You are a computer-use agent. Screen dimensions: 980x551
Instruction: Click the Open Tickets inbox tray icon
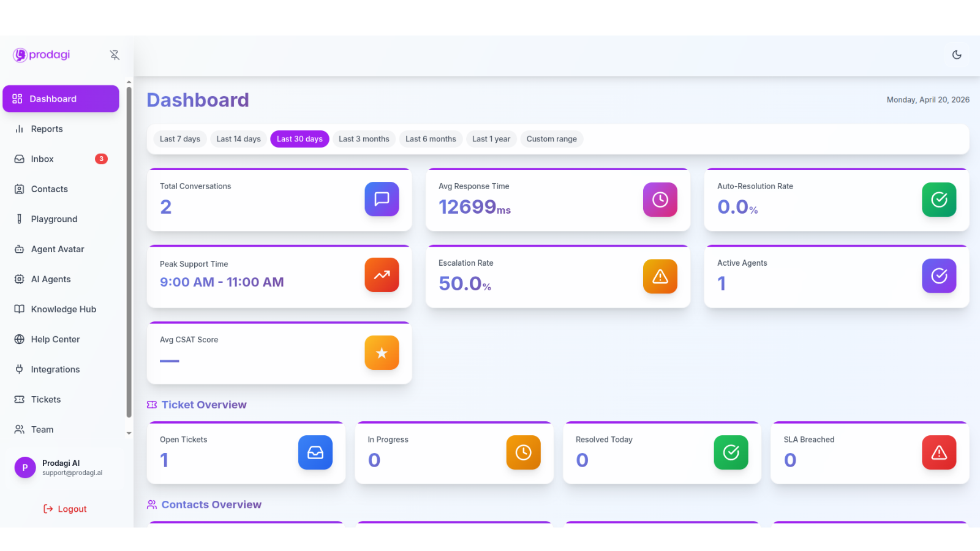315,452
